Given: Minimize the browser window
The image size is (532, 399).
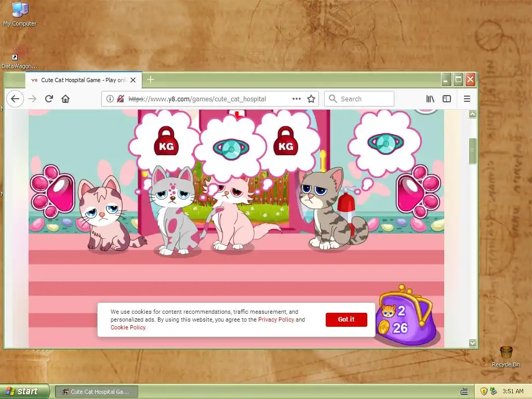Looking at the screenshot, I should (446, 79).
